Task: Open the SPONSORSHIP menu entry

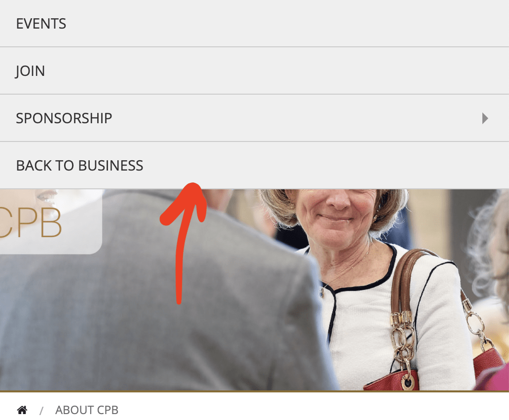Action: click(x=254, y=118)
